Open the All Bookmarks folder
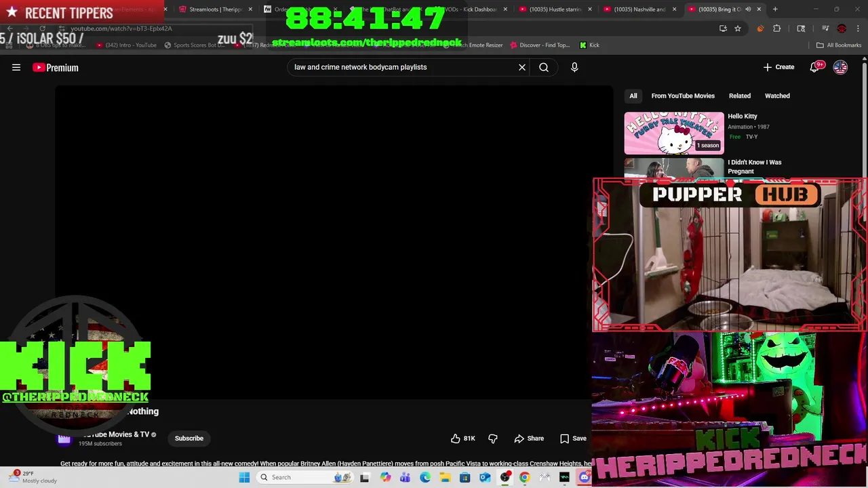This screenshot has width=868, height=488. coord(839,45)
